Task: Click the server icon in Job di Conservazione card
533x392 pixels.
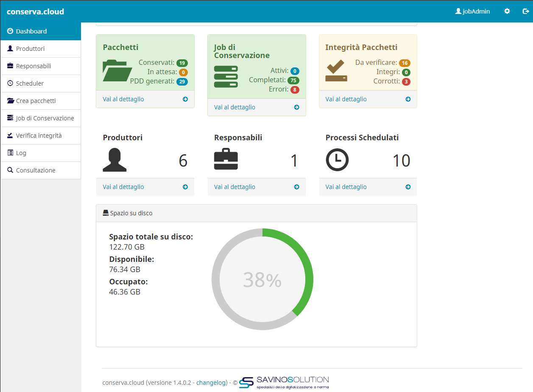Action: (x=226, y=77)
